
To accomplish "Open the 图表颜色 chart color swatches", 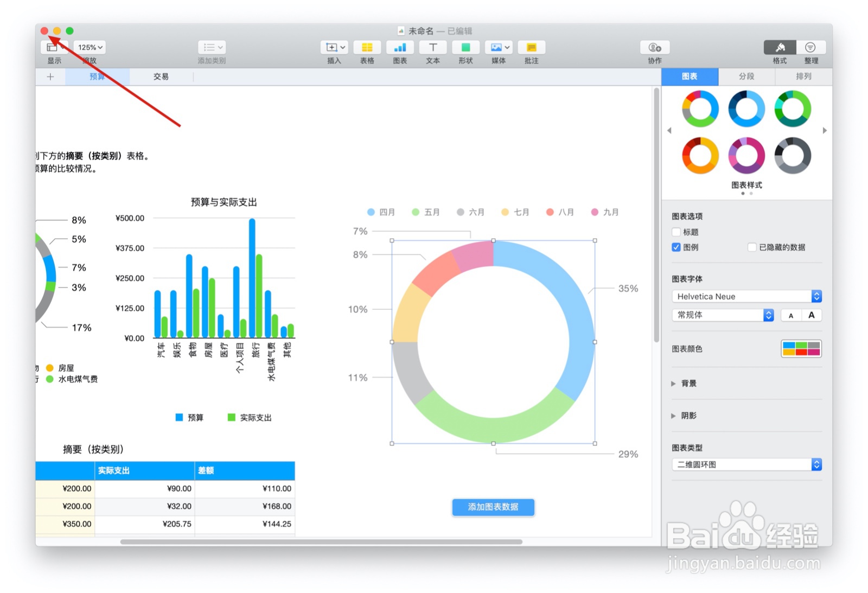I will [x=801, y=349].
